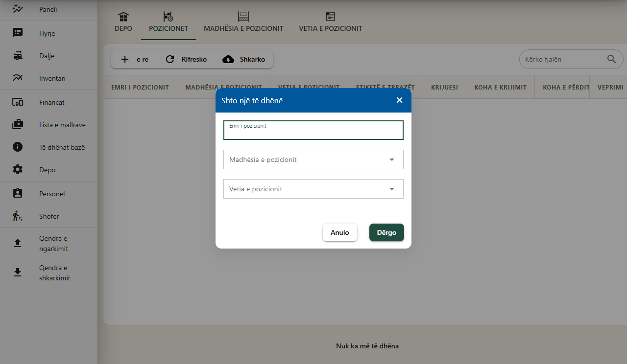The image size is (627, 364).
Task: Submit the form with the Dërgo button
Action: (x=386, y=232)
